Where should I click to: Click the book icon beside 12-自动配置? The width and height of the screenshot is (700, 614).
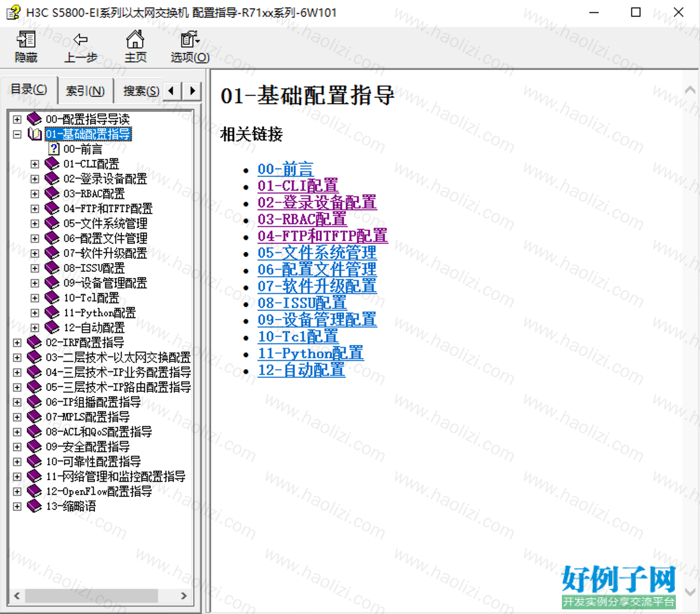[x=52, y=327]
